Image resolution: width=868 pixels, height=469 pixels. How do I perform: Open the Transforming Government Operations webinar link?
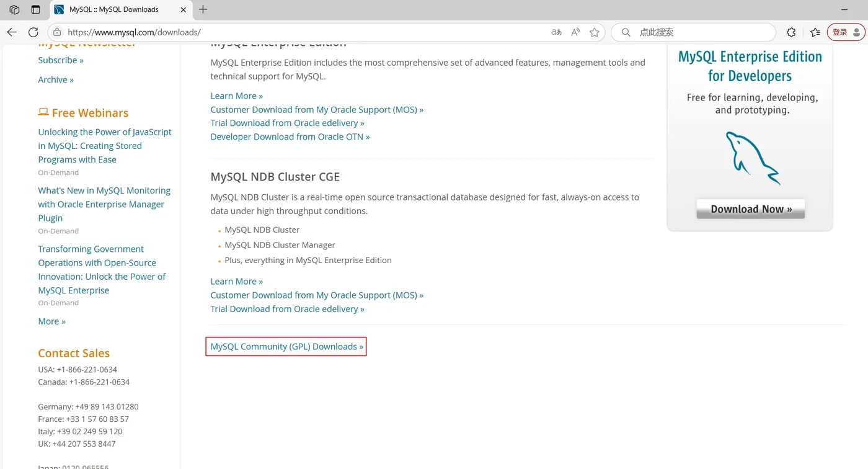tap(102, 269)
